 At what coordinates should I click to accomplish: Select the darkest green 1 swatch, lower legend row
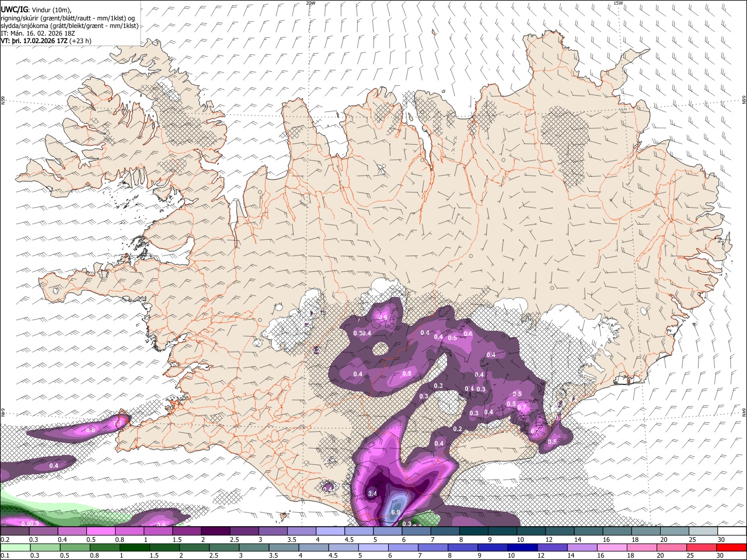pyautogui.click(x=134, y=547)
